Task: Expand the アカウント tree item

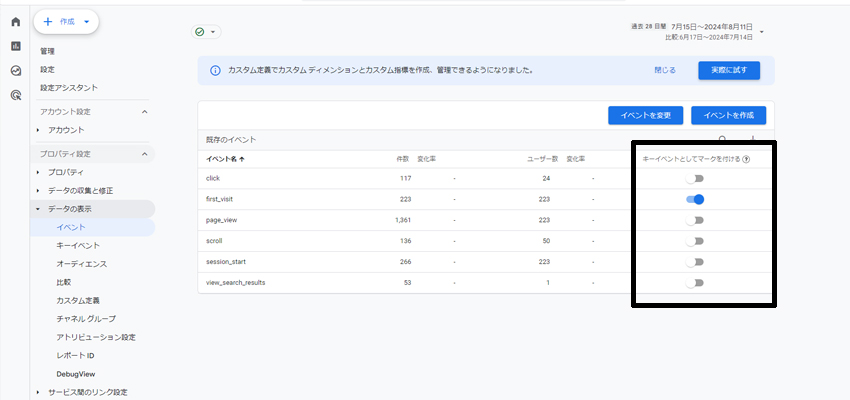Action: [38, 130]
